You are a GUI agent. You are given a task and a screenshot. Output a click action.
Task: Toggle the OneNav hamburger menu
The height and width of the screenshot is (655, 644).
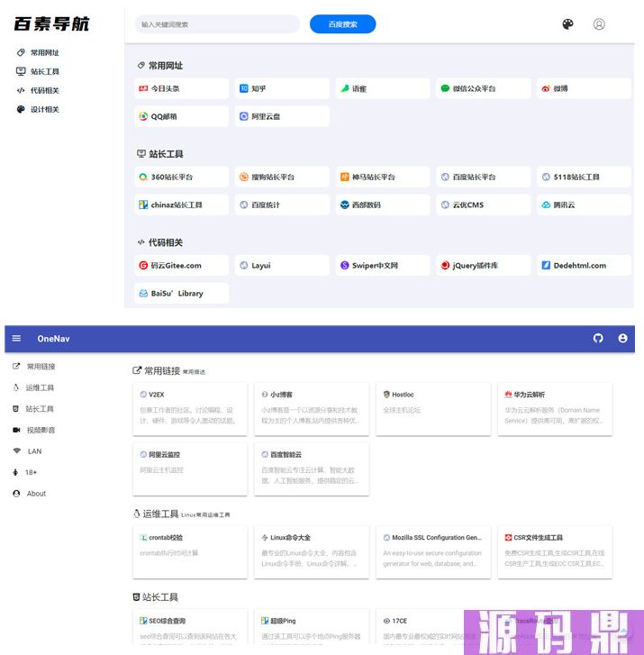pos(16,339)
